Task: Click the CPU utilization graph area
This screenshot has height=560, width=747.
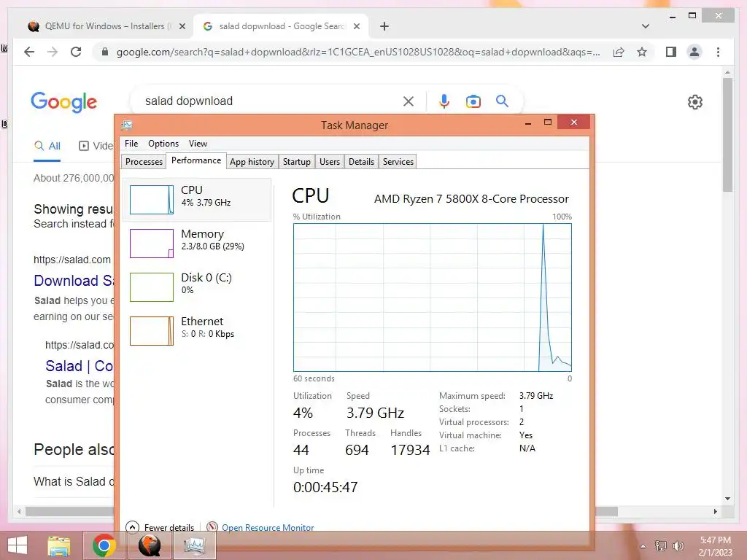Action: [432, 297]
